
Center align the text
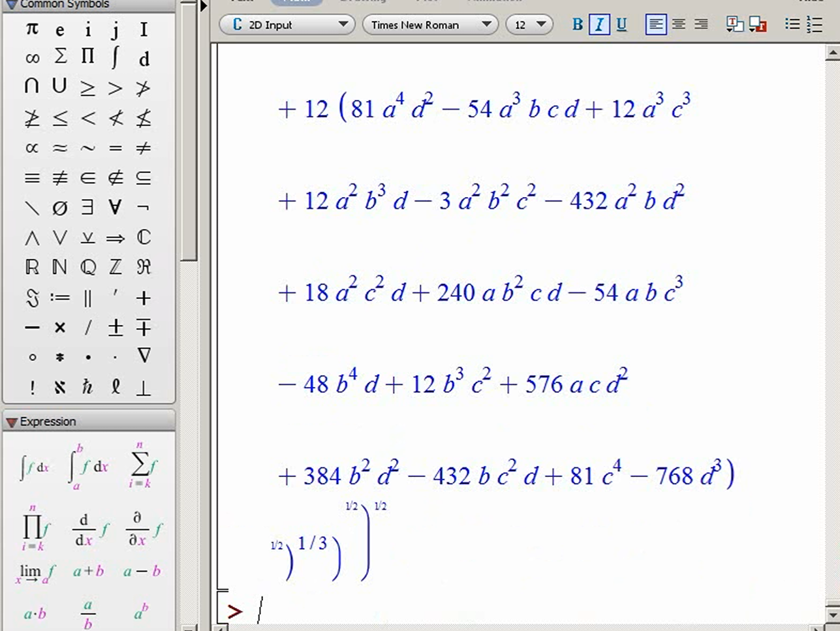[679, 25]
